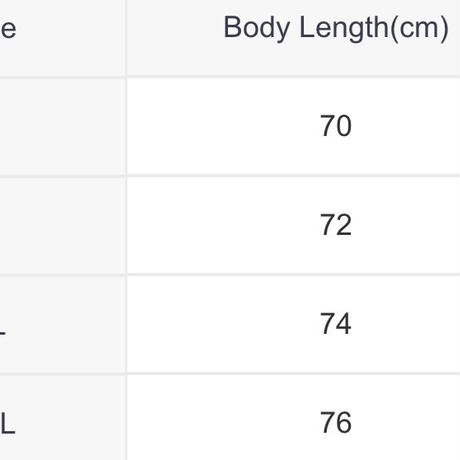The width and height of the screenshot is (460, 460).
Task: Click the text Length(cm) in the header
Action: tap(374, 29)
